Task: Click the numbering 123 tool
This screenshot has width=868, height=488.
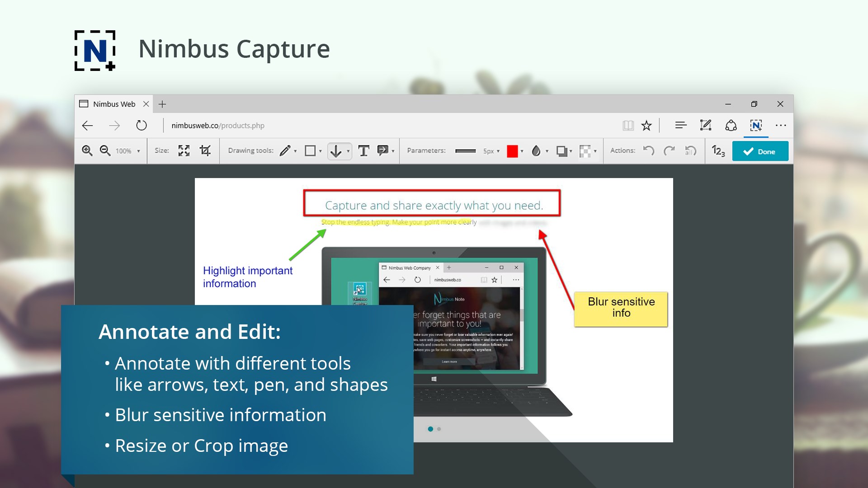Action: [718, 150]
